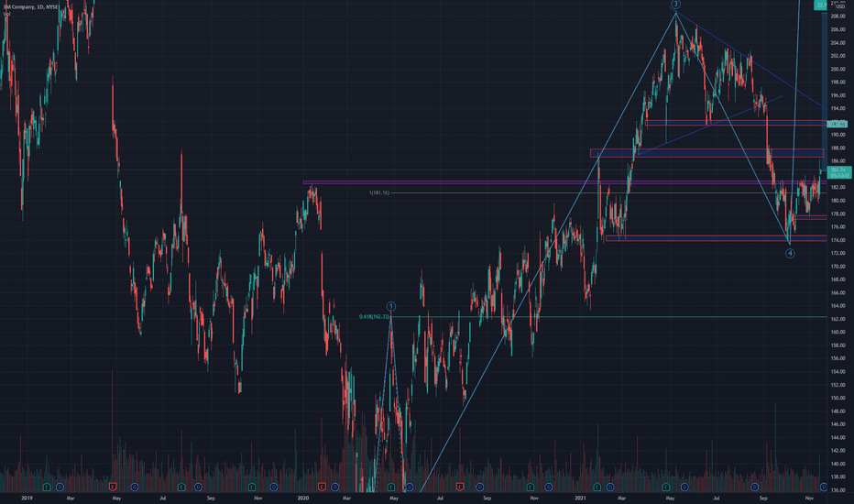
Task: Click the dividend marker before Mar 2021
Action: coord(610,487)
